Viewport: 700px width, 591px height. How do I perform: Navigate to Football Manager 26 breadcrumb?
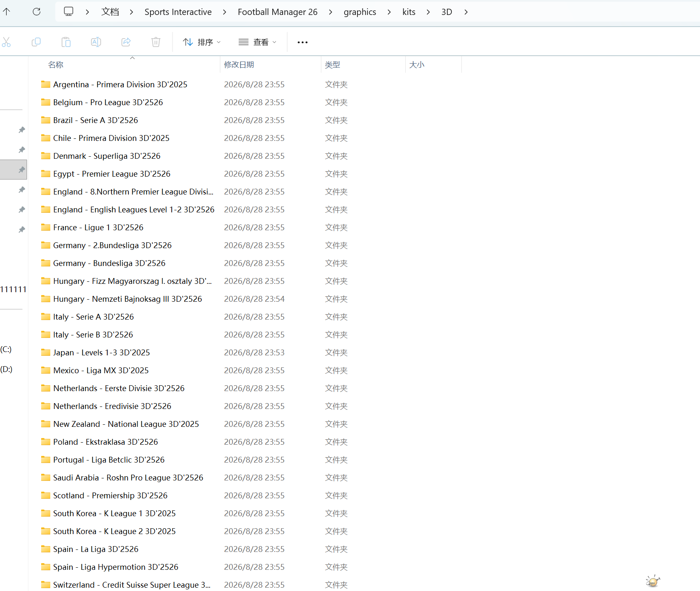pyautogui.click(x=278, y=12)
